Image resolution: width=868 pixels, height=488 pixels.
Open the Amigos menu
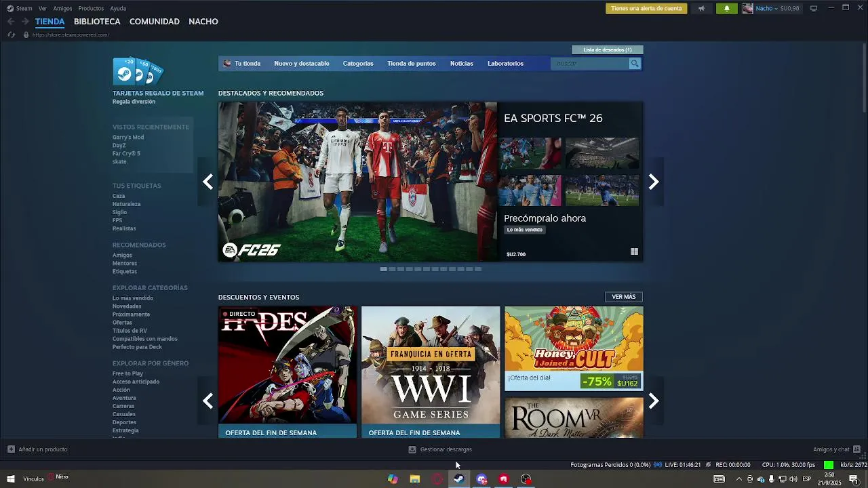coord(62,8)
